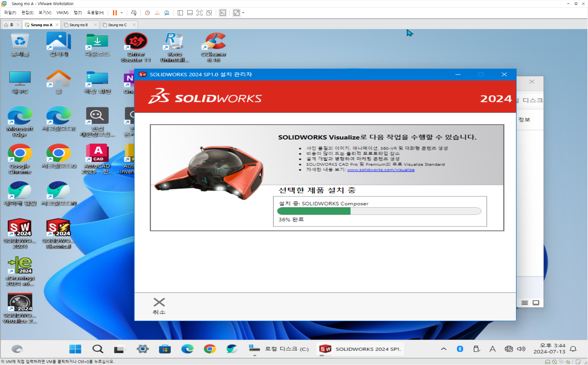Open the 파일(F) menu

click(x=10, y=13)
